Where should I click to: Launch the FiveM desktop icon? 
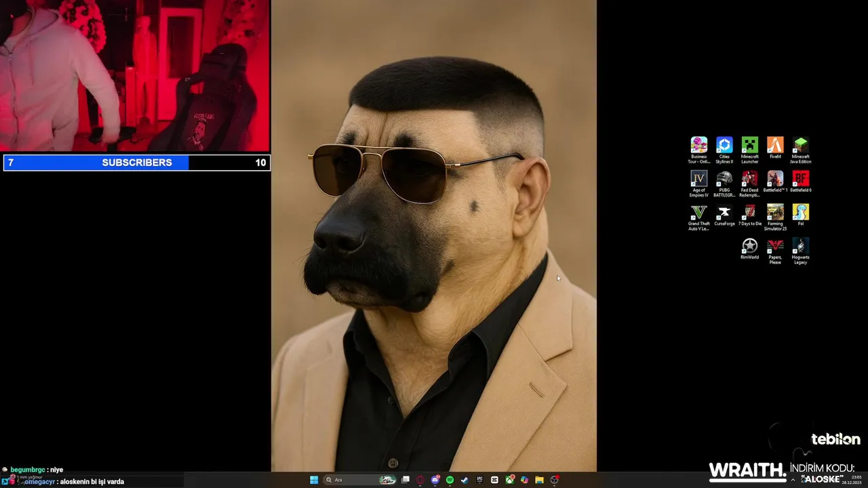775,148
